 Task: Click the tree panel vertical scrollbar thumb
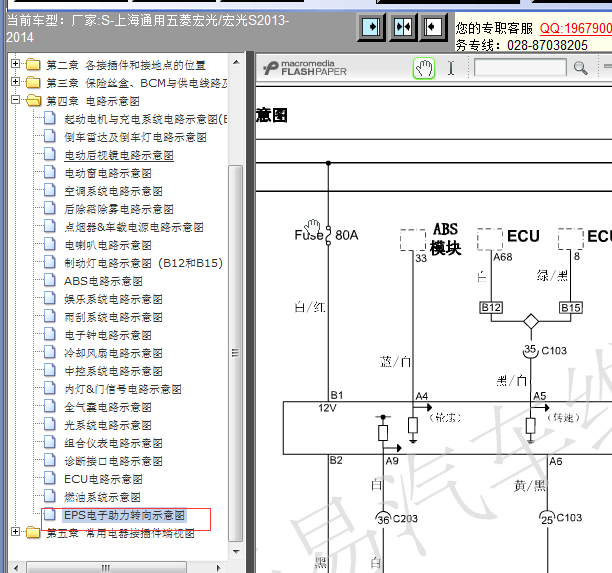coord(235,354)
